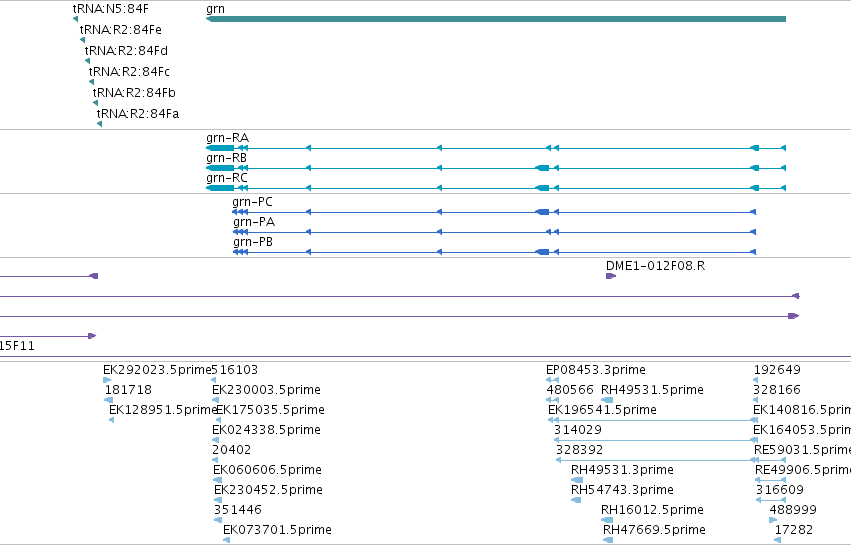
Task: Click EK024338.5prime EST label
Action: (x=266, y=430)
